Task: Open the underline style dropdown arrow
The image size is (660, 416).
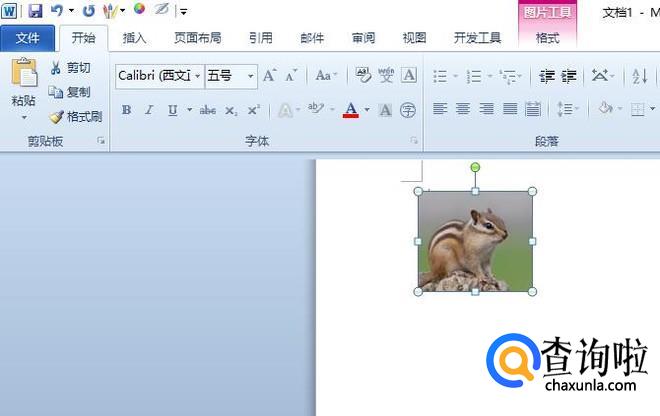Action: pyautogui.click(x=189, y=110)
